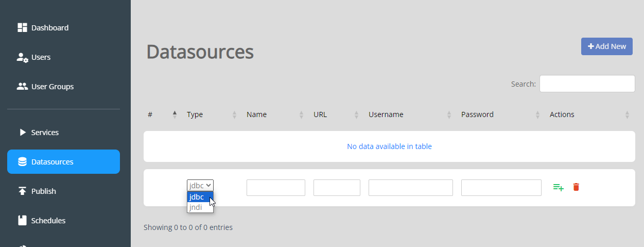Click the Dashboard icon in sidebar

click(22, 27)
